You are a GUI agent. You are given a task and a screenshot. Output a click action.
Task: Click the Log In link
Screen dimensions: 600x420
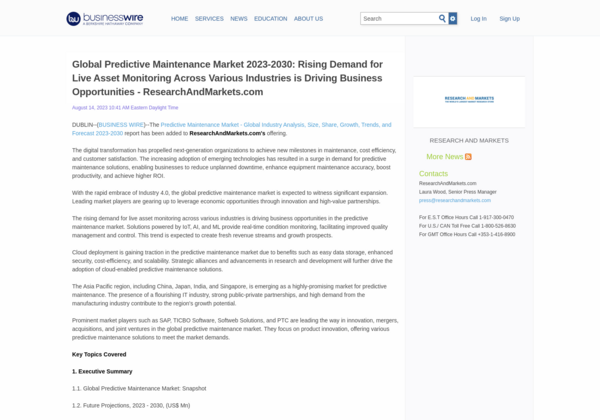[x=478, y=19]
